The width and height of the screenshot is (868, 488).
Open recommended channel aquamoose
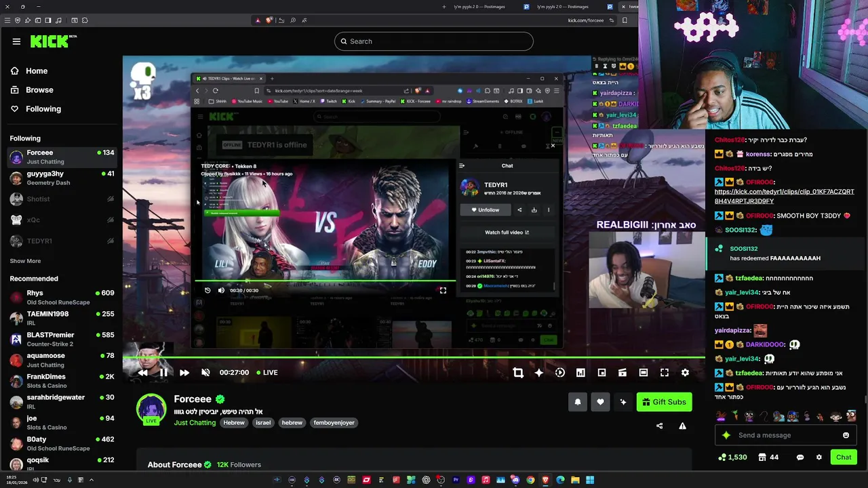tap(61, 360)
